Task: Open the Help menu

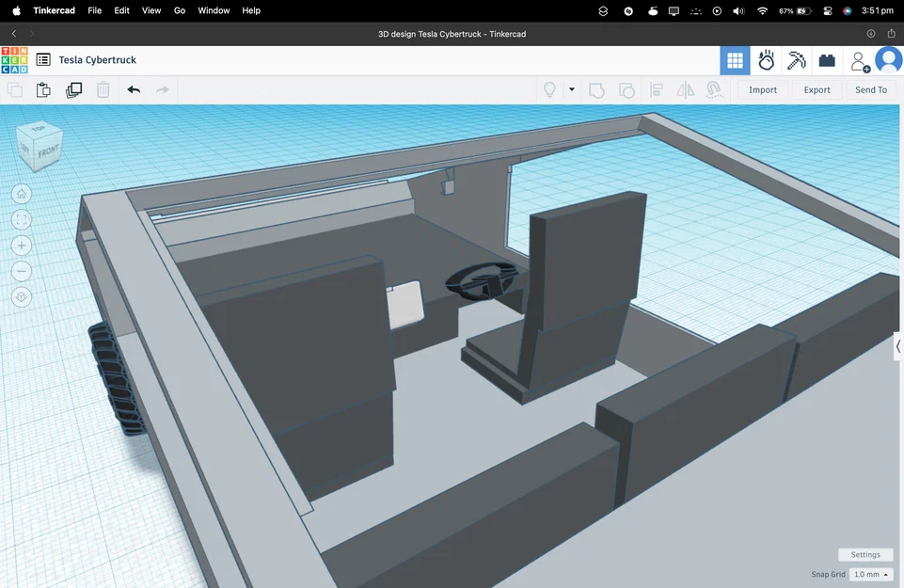Action: coord(251,10)
